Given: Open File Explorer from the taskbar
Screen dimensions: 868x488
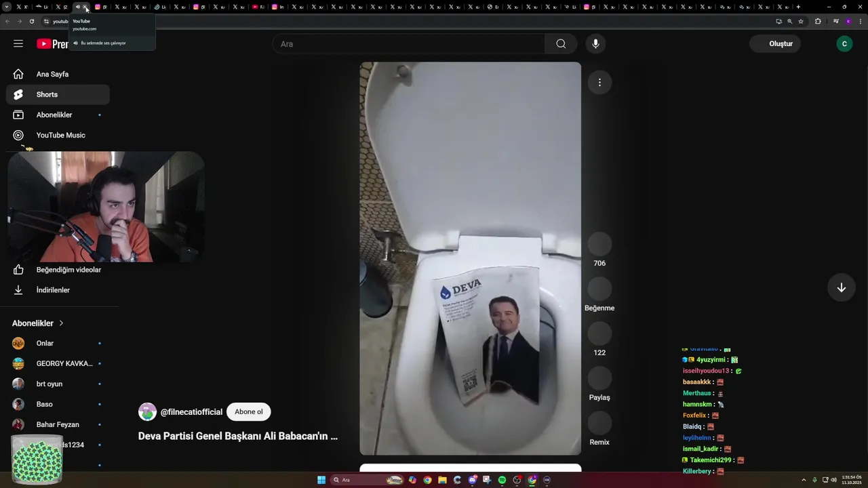Looking at the screenshot, I should point(442,480).
